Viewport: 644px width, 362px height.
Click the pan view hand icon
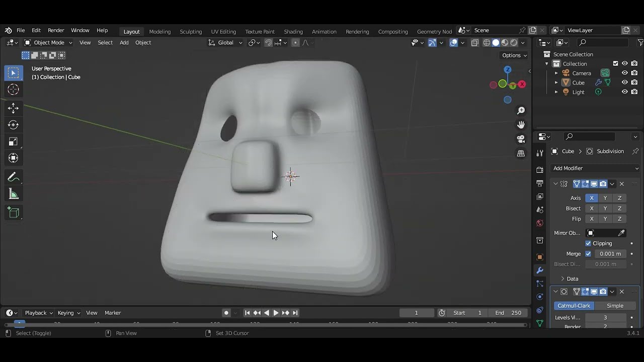[x=521, y=125]
